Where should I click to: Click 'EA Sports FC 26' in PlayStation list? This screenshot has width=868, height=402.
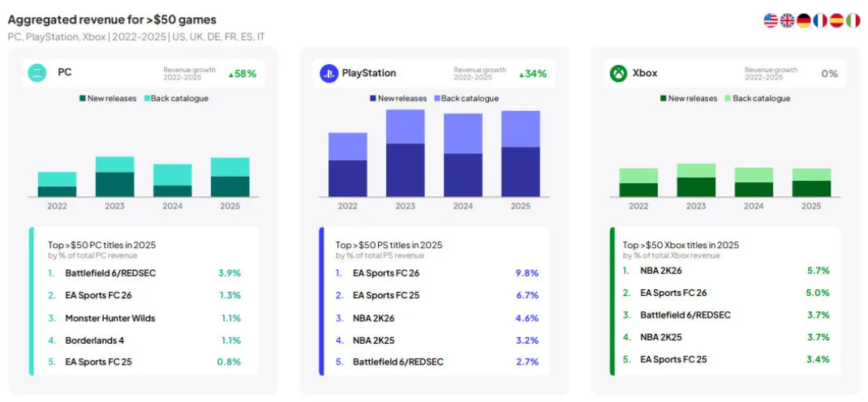(x=386, y=273)
